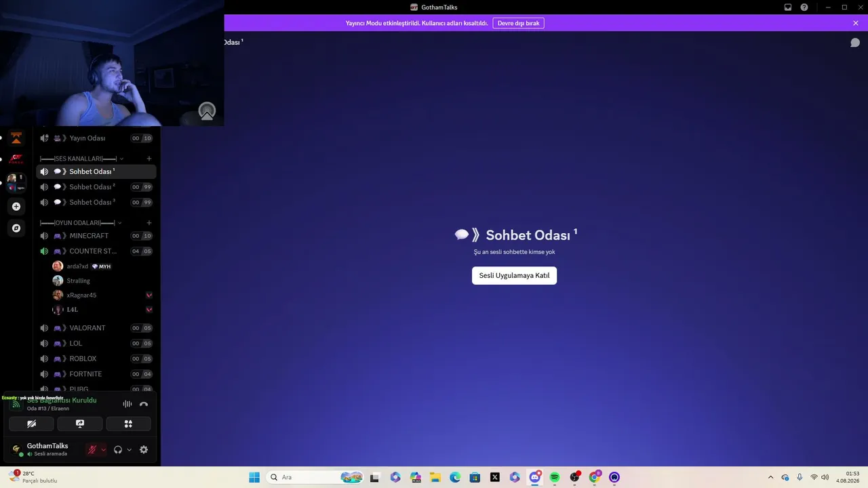Dismiss the Yayıncı Modu banner
The image size is (868, 488).
tap(856, 23)
